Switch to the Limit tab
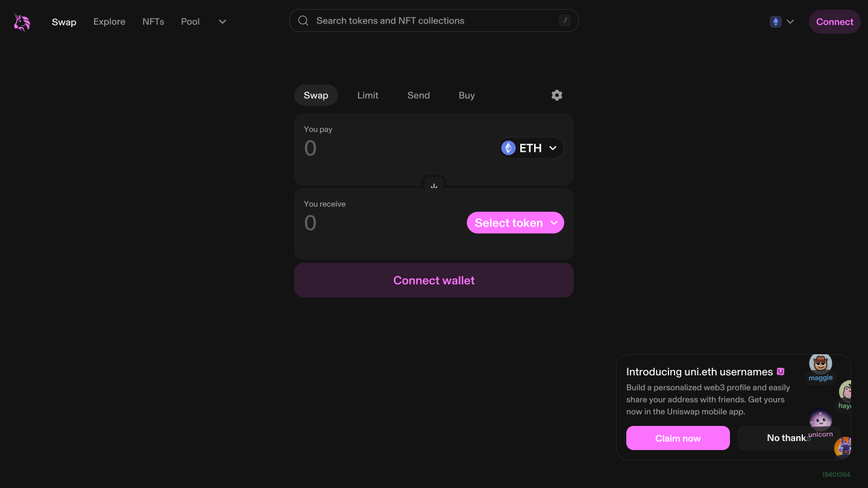The image size is (868, 488). tap(368, 95)
